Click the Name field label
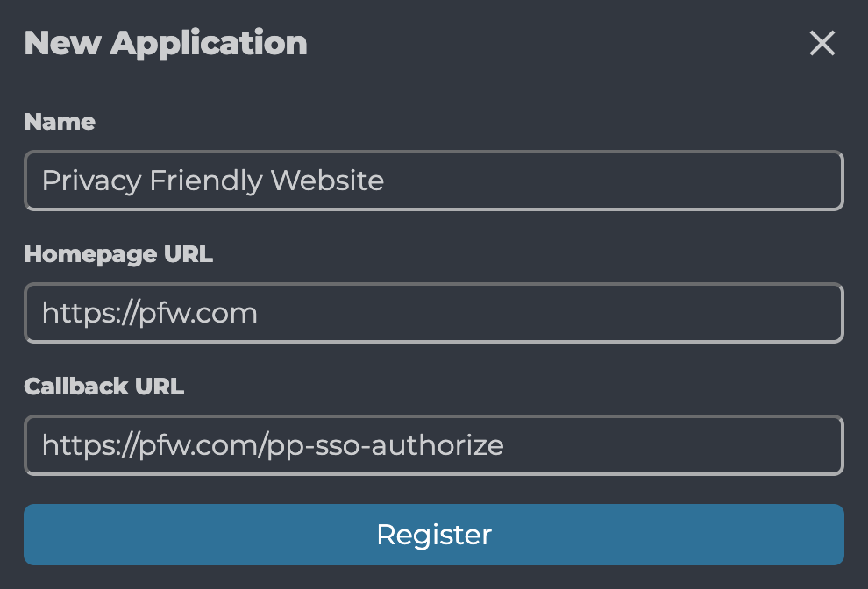 [59, 122]
